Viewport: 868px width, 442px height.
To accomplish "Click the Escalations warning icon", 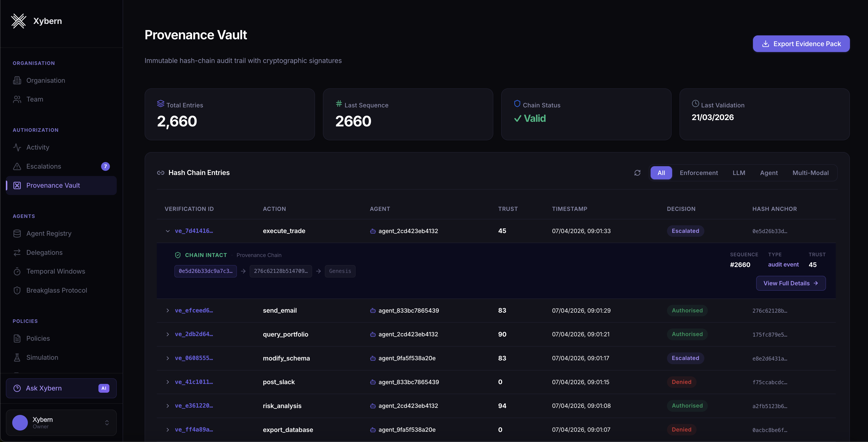I will click(x=17, y=166).
